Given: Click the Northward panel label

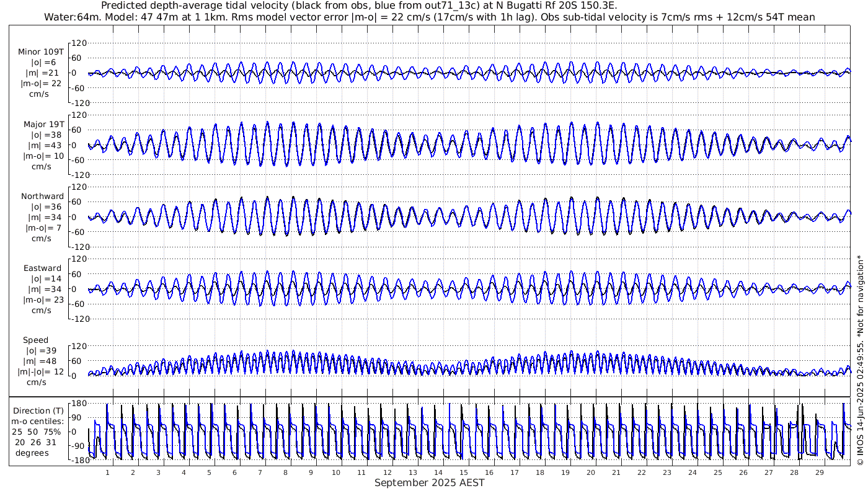Looking at the screenshot, I should click(x=42, y=197).
